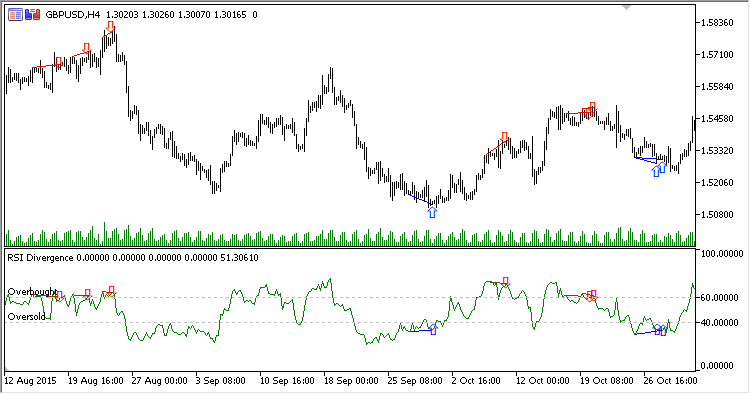Select blue buy arrow under the 1.50800 price low
The height and width of the screenshot is (394, 750).
point(432,212)
